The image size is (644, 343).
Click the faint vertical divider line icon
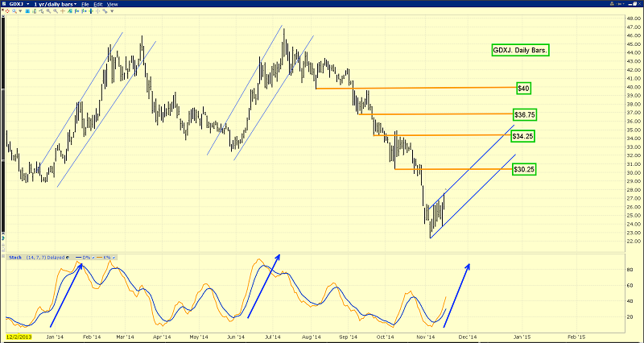[97, 11]
